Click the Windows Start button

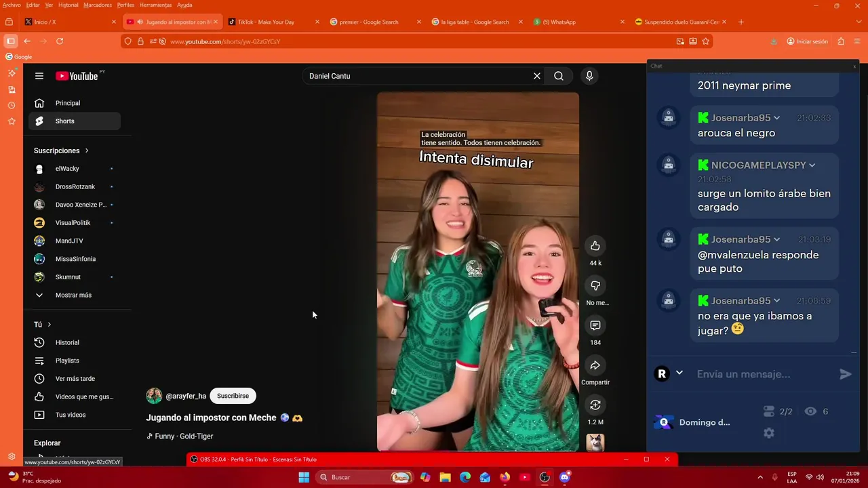click(304, 477)
